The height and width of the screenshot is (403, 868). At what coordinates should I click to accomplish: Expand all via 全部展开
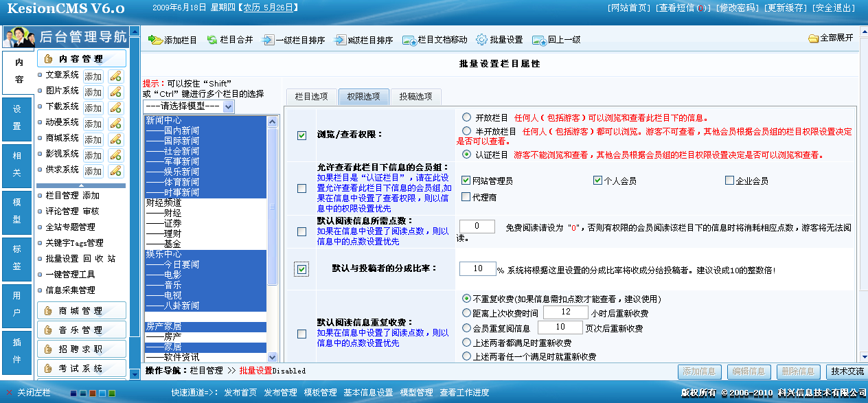click(831, 38)
